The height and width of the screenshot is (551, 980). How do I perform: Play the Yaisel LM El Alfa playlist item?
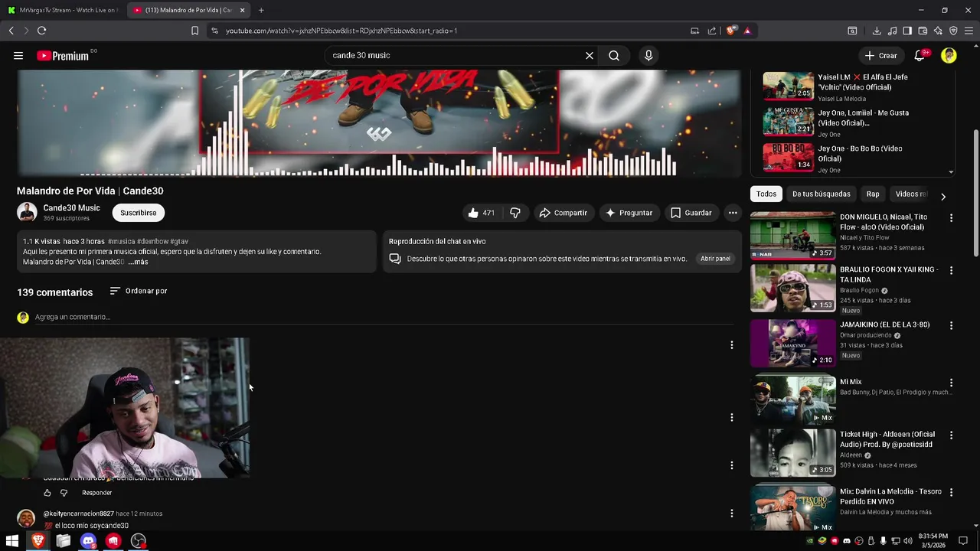pos(857,86)
